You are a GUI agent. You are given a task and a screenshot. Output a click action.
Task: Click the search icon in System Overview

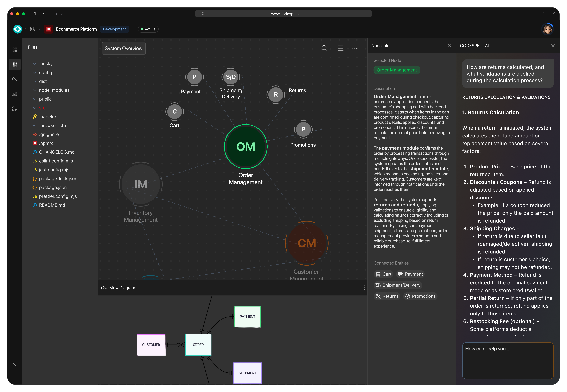[324, 48]
